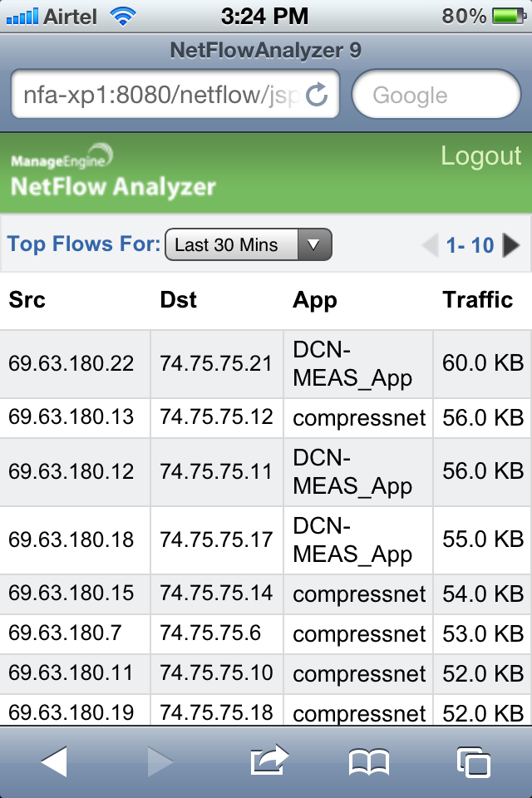This screenshot has height=798, width=532.
Task: Tap the 1- 10 page range label
Action: tap(470, 245)
